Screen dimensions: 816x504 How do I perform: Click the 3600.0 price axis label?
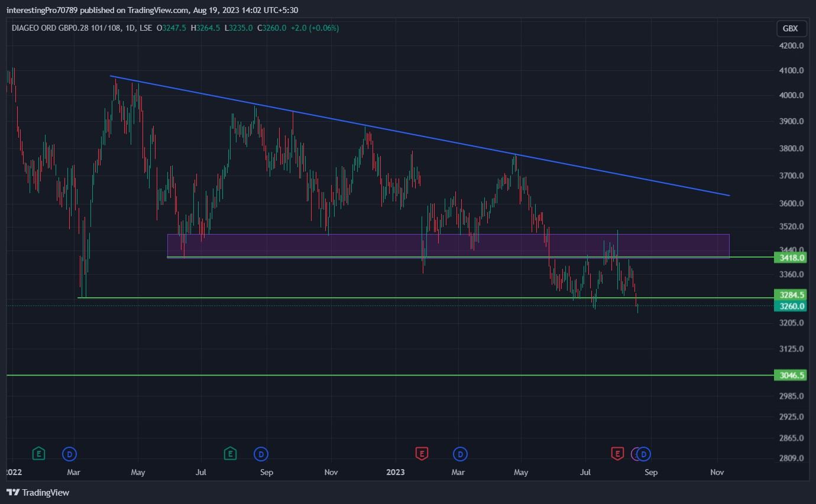click(792, 204)
